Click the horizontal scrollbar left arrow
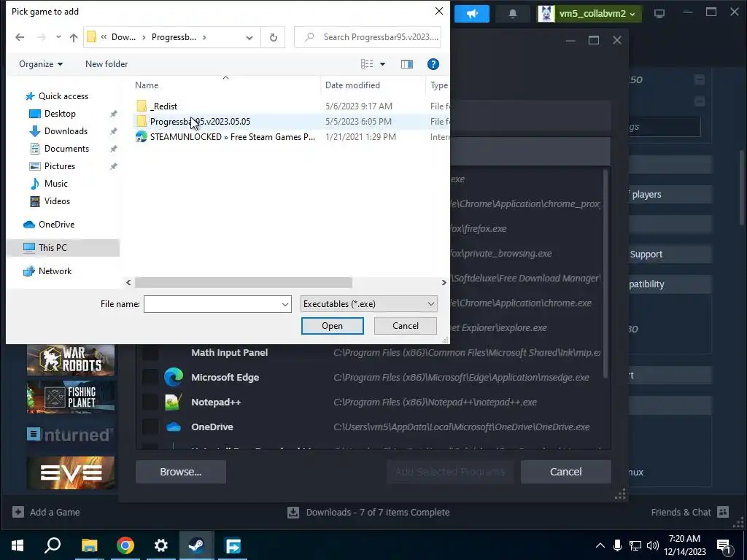747x560 pixels. pyautogui.click(x=128, y=282)
